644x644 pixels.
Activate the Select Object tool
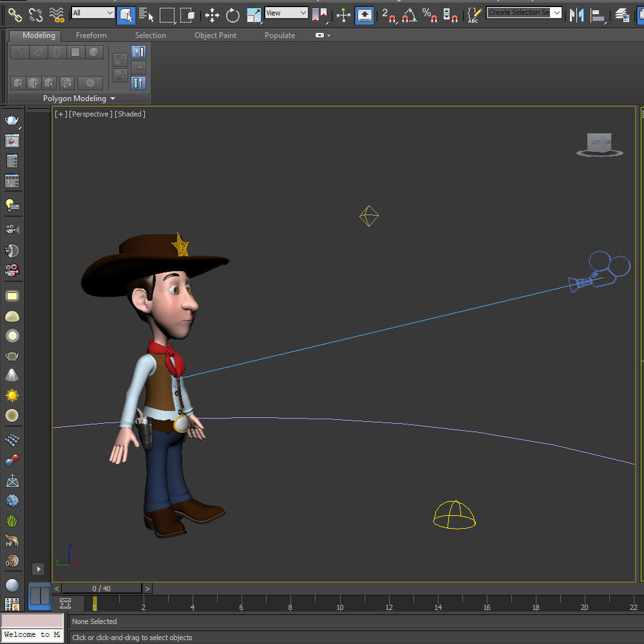tap(126, 15)
